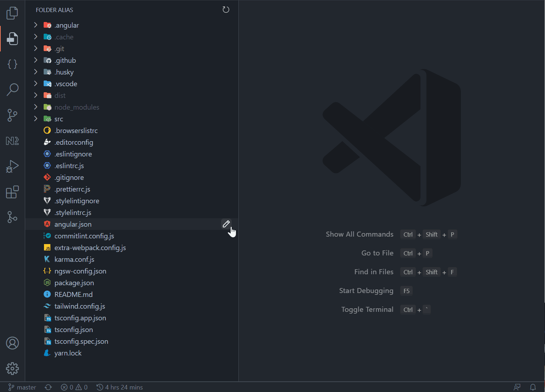Open errors and warnings count
The height and width of the screenshot is (392, 545).
[74, 387]
